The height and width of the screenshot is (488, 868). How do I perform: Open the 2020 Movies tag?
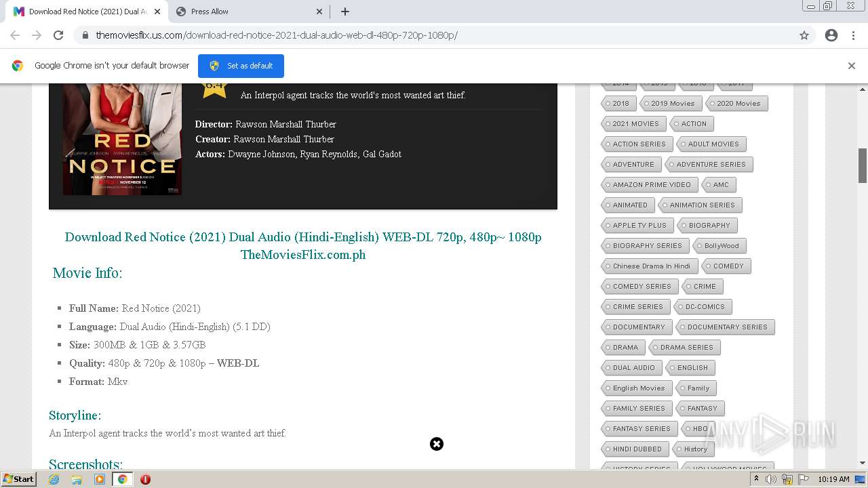(x=736, y=104)
